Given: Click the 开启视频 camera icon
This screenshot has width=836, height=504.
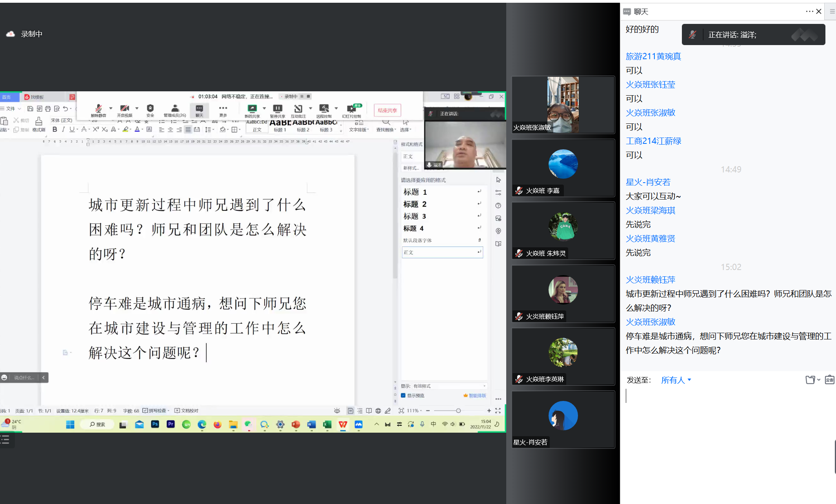Looking at the screenshot, I should (124, 109).
